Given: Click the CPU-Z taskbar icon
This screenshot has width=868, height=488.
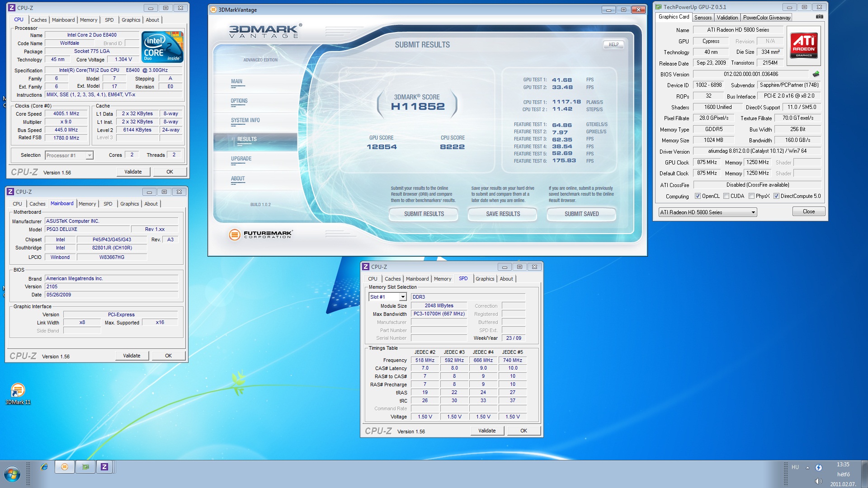Looking at the screenshot, I should click(104, 467).
